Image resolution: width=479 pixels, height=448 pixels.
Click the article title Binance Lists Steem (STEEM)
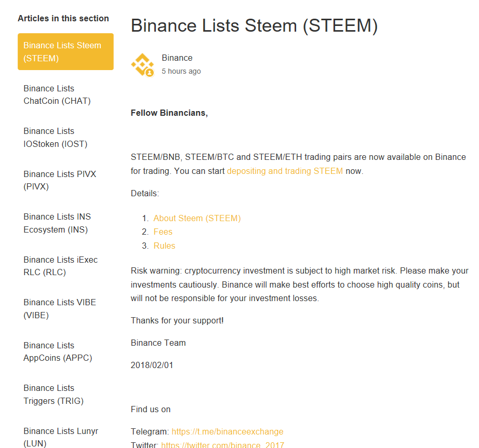tap(254, 25)
